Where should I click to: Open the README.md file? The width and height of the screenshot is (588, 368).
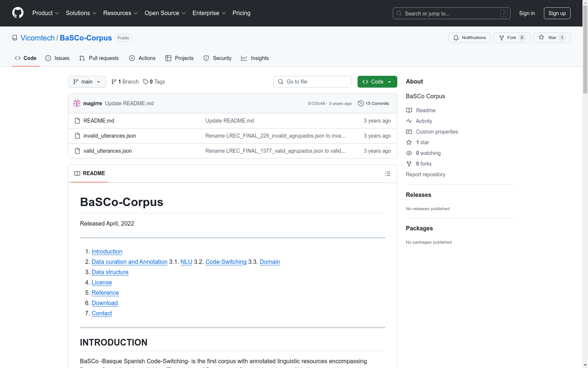(x=99, y=121)
